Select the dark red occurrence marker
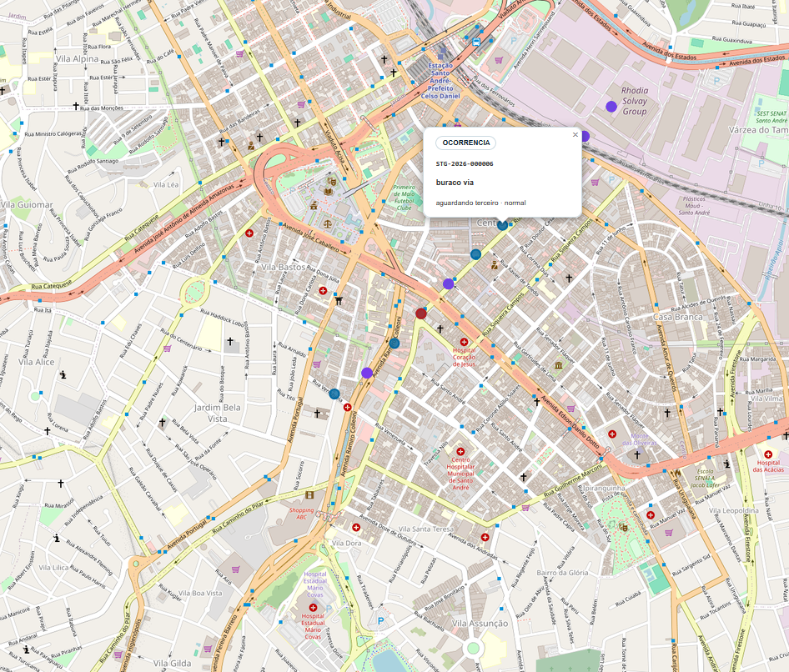789x672 pixels. tap(421, 313)
